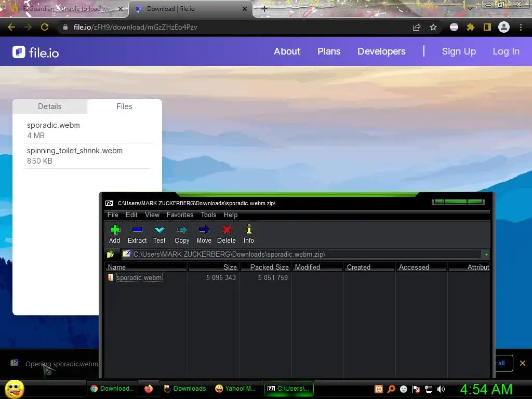Screen dimensions: 532x399
Task: Open a new browser tab
Action: click(x=264, y=9)
